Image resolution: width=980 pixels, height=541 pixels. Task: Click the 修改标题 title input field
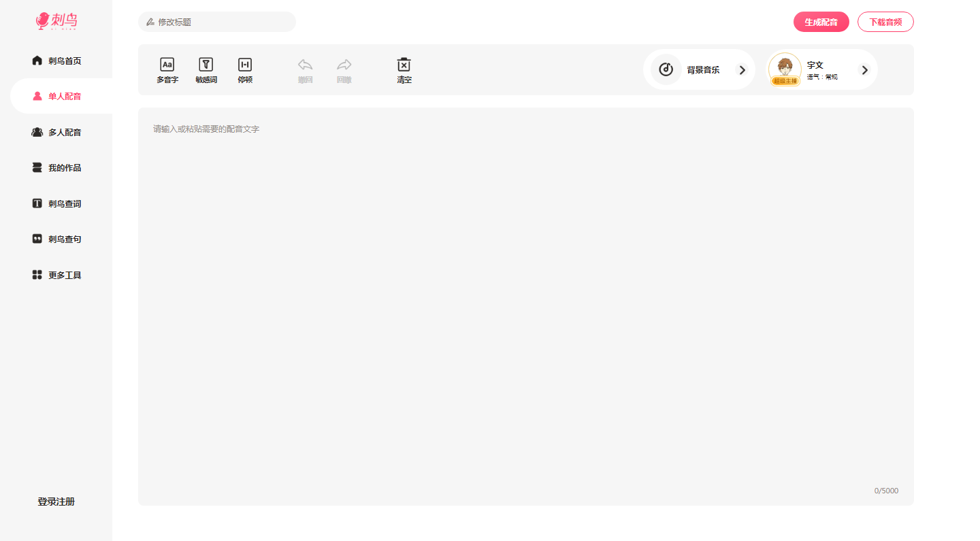(218, 22)
